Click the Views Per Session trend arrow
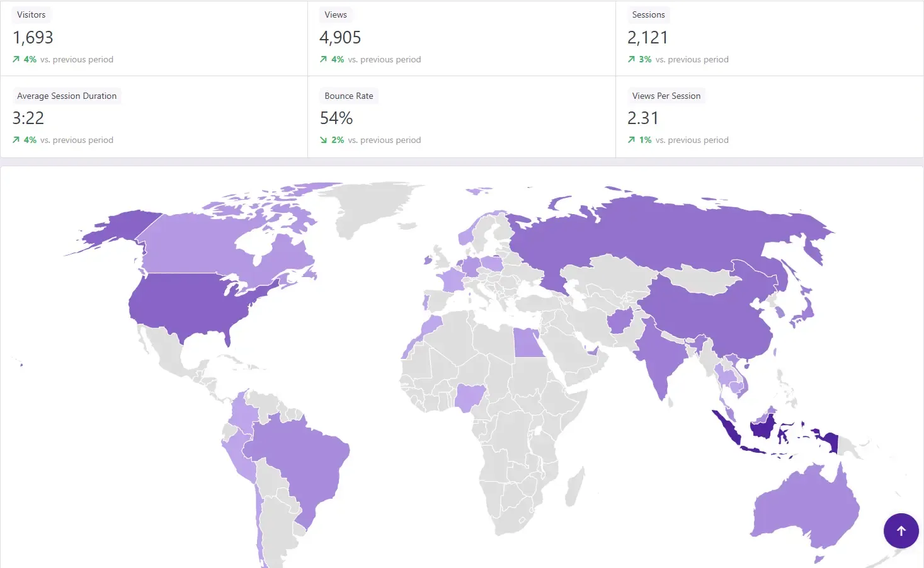This screenshot has height=568, width=924. [x=631, y=140]
